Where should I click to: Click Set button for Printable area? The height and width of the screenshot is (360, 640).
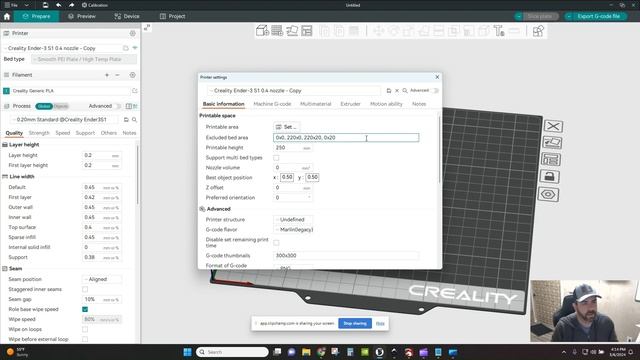point(287,127)
